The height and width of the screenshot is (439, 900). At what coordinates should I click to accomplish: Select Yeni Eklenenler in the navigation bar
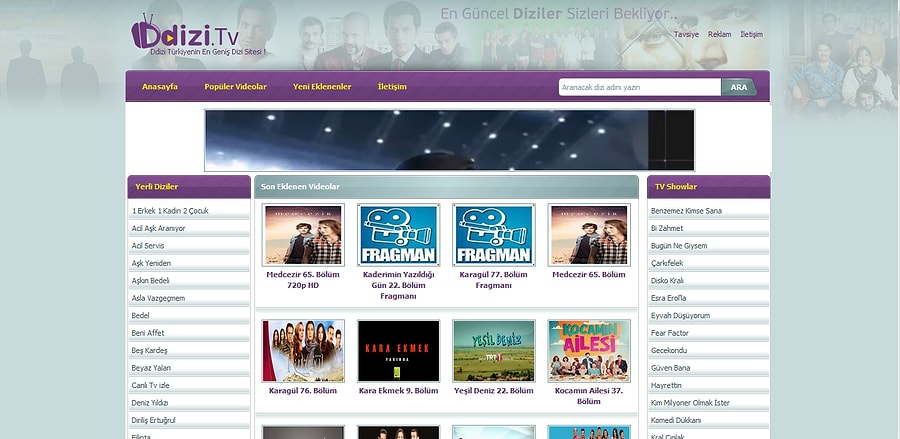coord(322,87)
